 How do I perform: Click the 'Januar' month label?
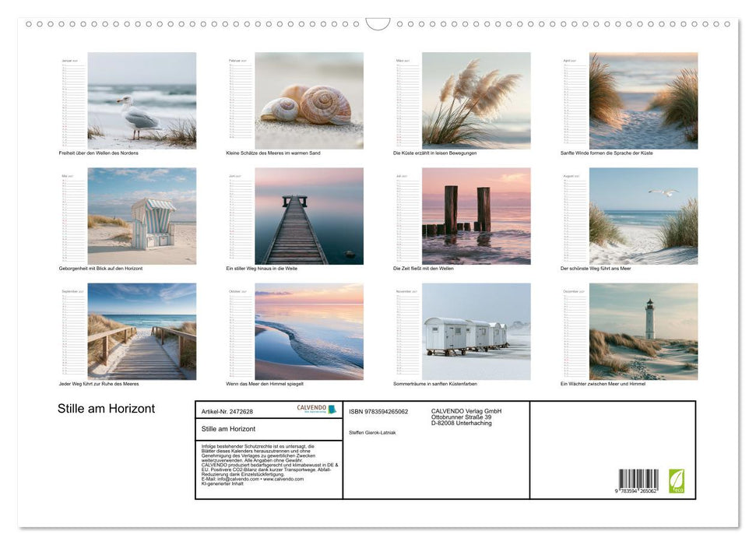tap(69, 61)
